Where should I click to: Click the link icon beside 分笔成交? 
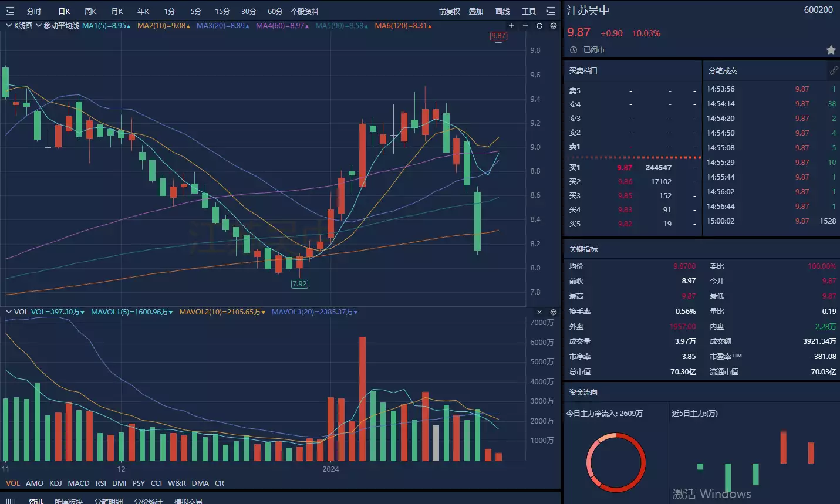834,70
